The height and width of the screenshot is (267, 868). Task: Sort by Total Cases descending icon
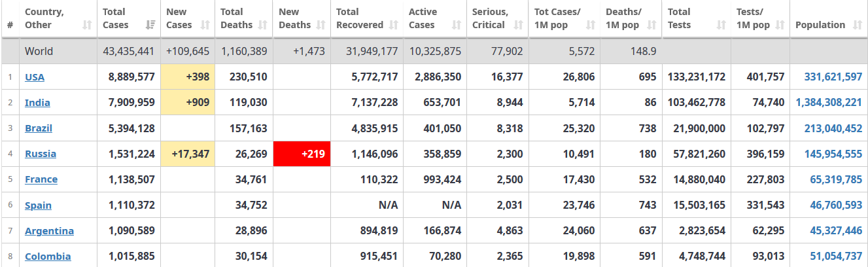pos(150,25)
